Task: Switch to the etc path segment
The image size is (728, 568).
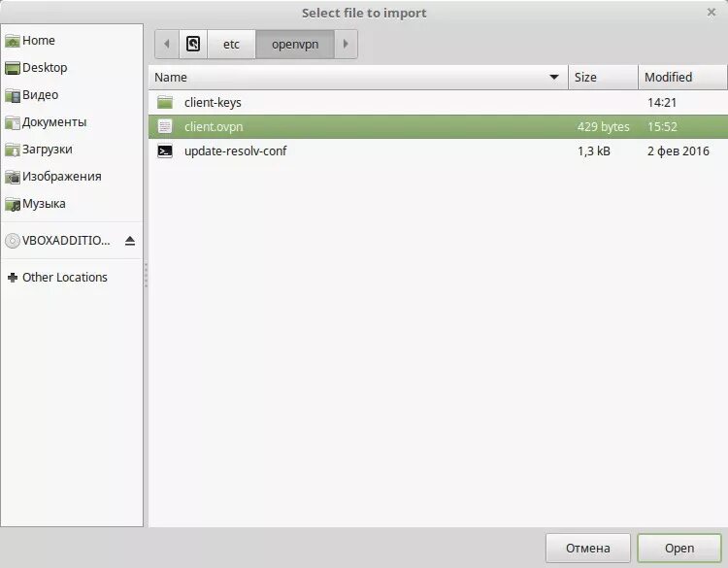Action: point(231,44)
